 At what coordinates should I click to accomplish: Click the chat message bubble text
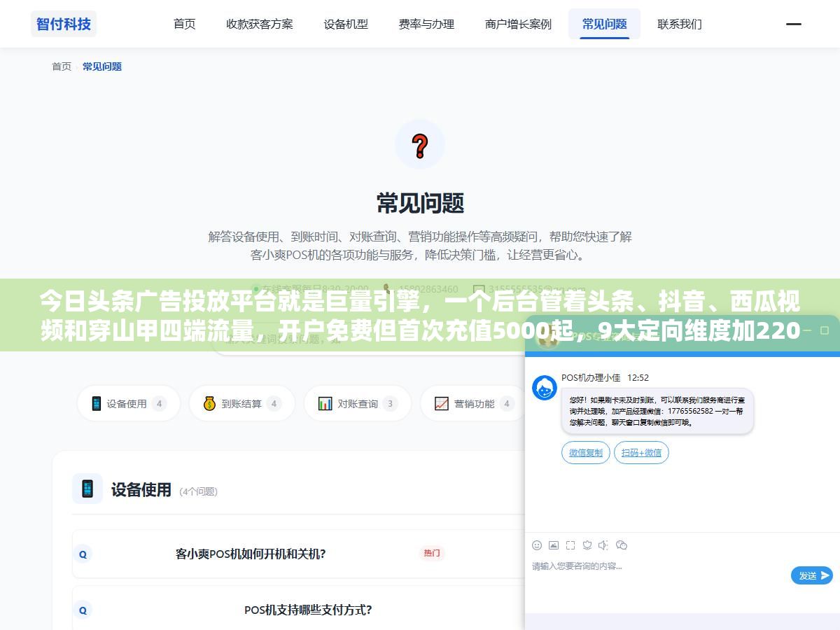click(x=657, y=411)
